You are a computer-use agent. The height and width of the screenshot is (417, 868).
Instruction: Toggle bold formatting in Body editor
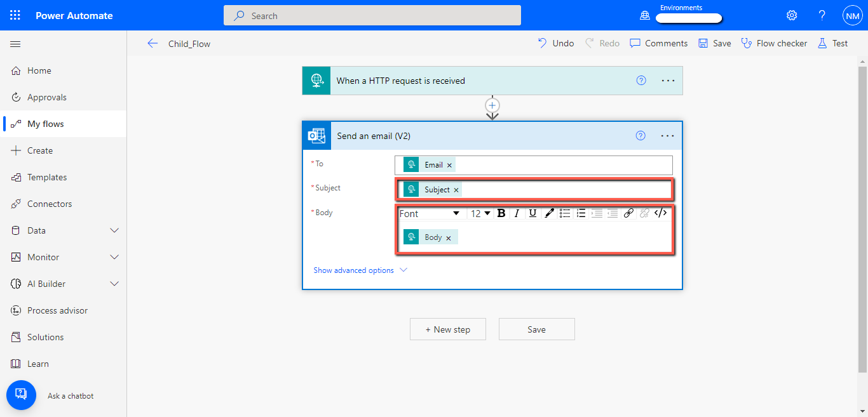pyautogui.click(x=501, y=213)
